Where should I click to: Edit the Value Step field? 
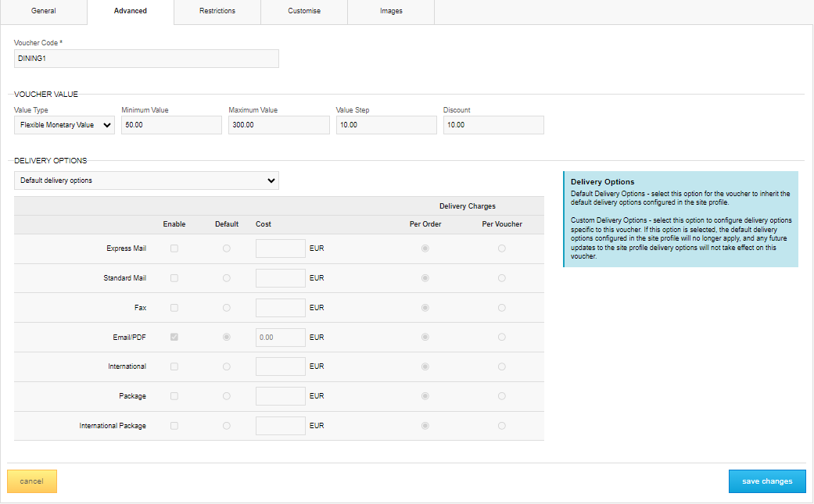click(x=386, y=125)
